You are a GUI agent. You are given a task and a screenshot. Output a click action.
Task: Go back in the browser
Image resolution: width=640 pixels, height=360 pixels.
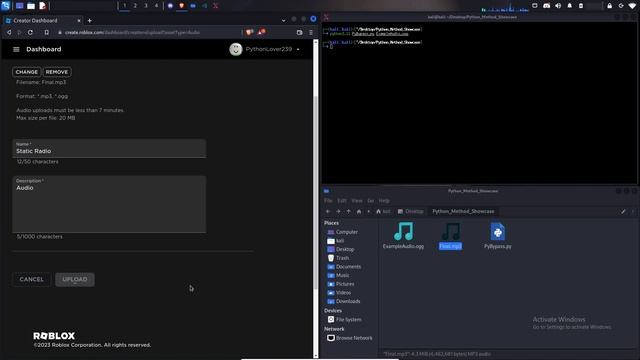tap(9, 32)
